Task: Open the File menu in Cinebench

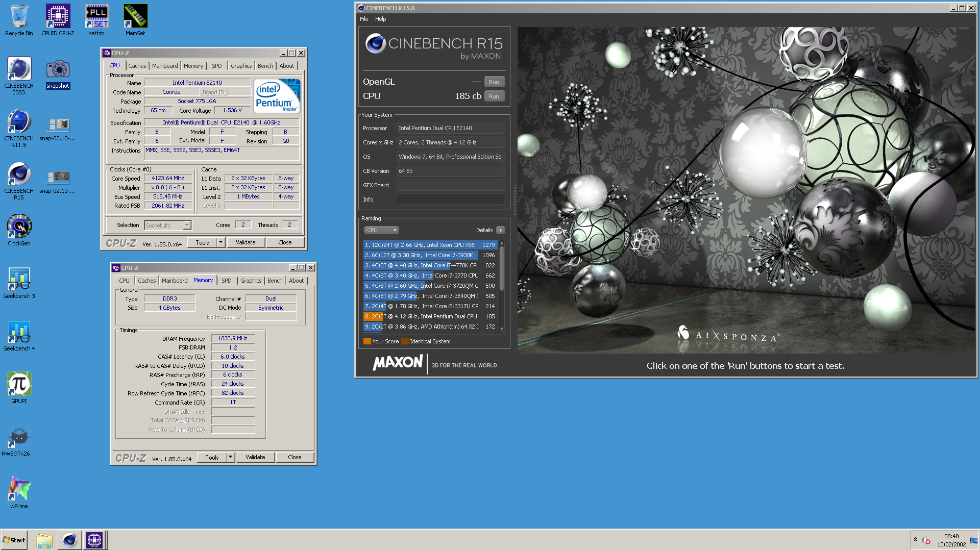Action: tap(364, 19)
